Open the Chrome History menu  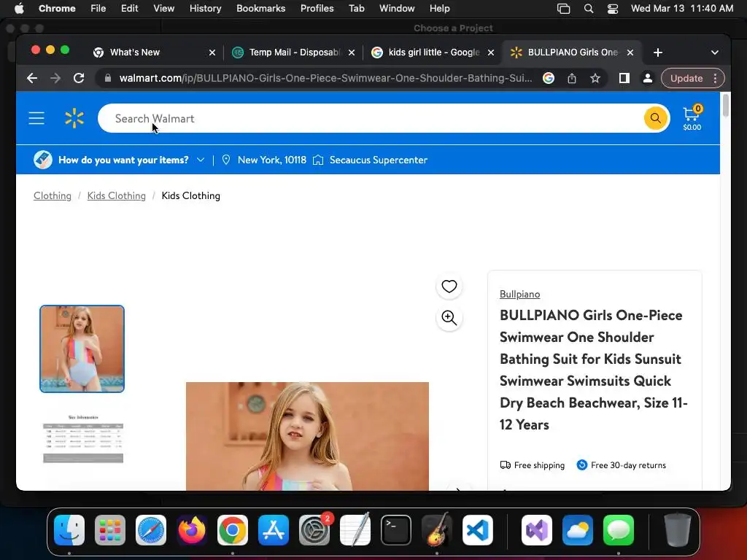click(205, 9)
